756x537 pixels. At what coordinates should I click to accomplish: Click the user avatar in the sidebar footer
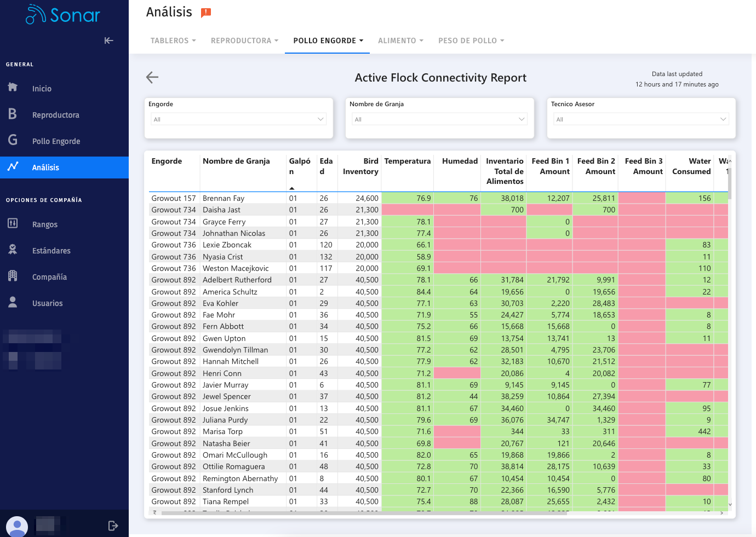point(17,526)
